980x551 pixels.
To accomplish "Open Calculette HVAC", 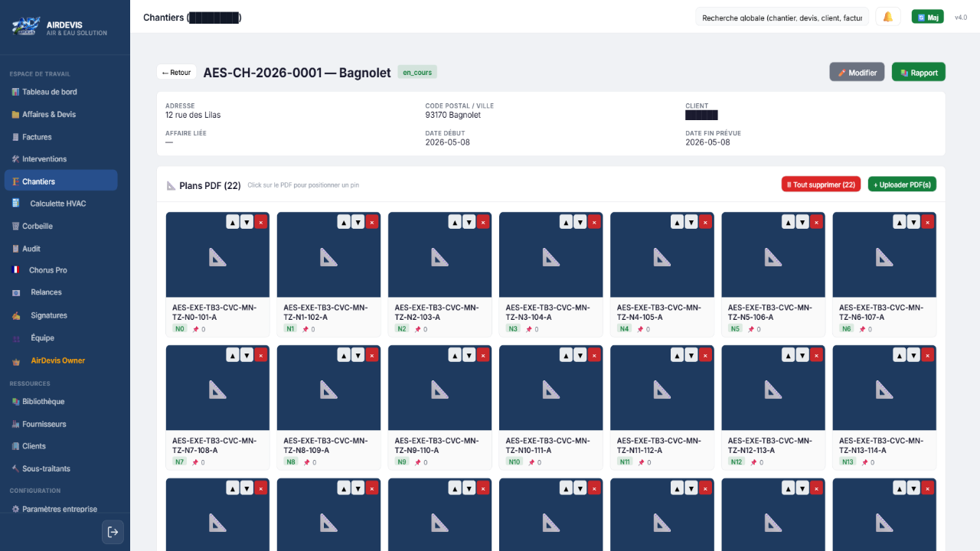I will (60, 204).
